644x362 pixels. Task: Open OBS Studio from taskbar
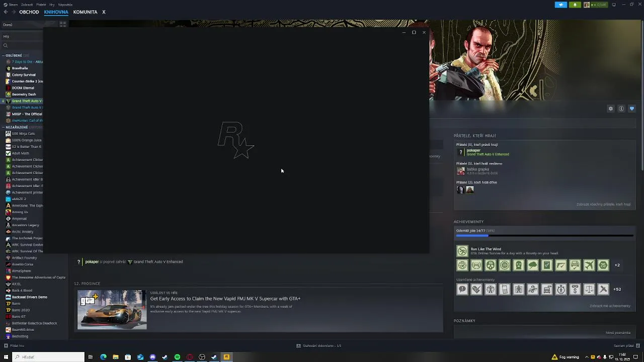202,357
